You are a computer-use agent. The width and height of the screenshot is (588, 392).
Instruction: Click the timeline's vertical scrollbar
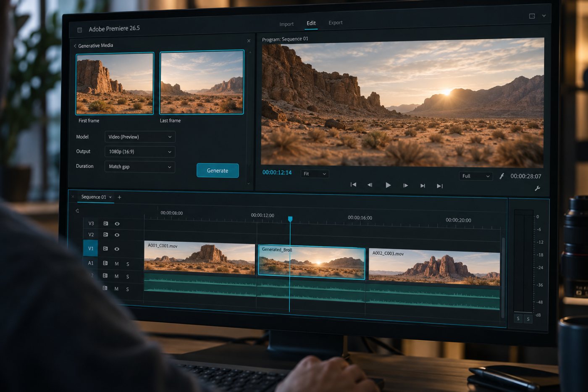coord(503,277)
